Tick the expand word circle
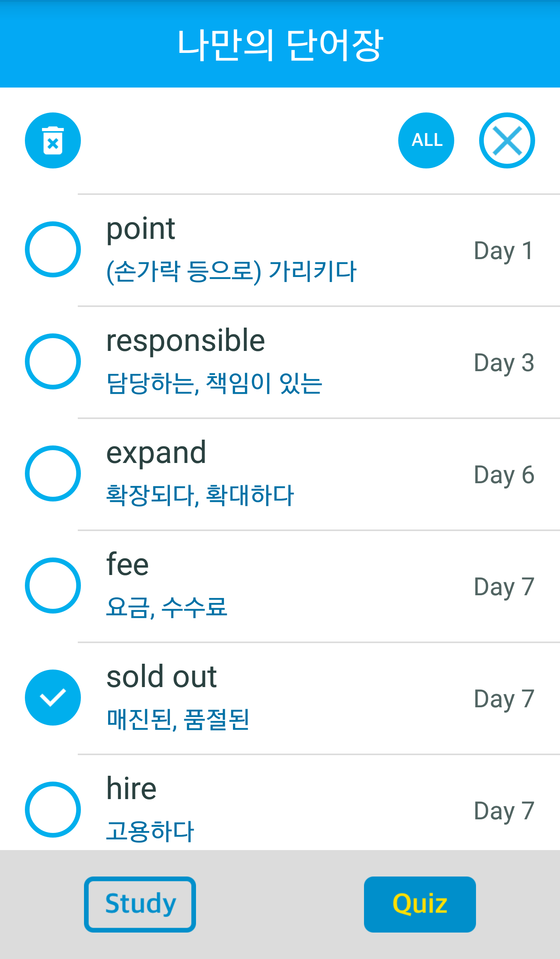 click(53, 473)
